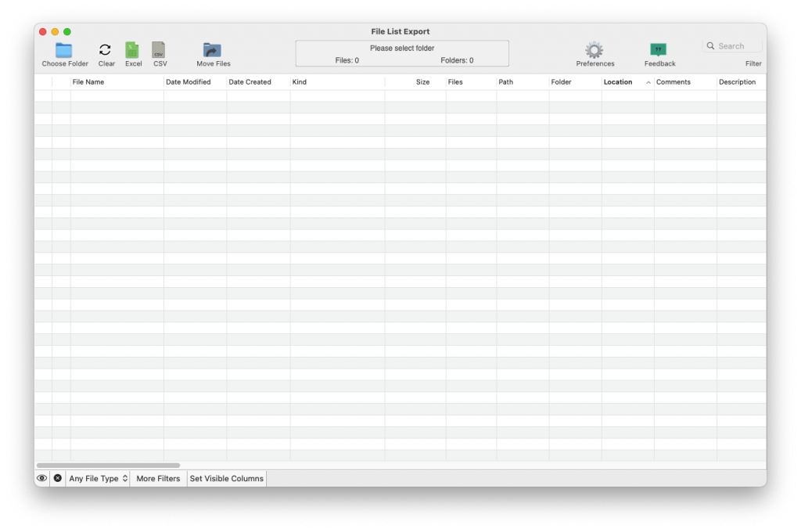Sort by Folder column header

(x=575, y=82)
